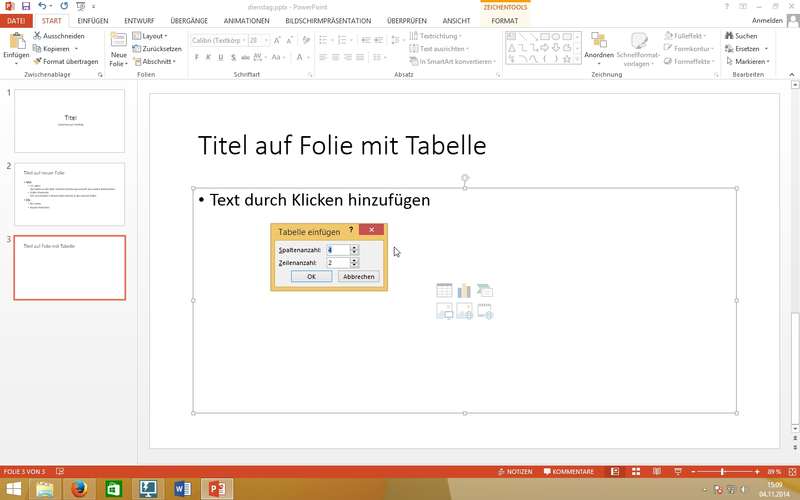Toggle Notizen pane in status bar
This screenshot has height=500, width=800.
[515, 471]
